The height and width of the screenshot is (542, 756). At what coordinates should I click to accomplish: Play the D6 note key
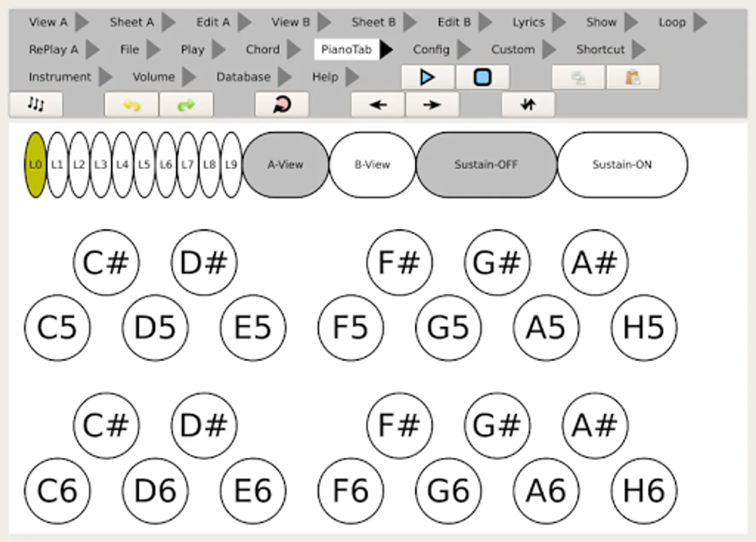(155, 491)
